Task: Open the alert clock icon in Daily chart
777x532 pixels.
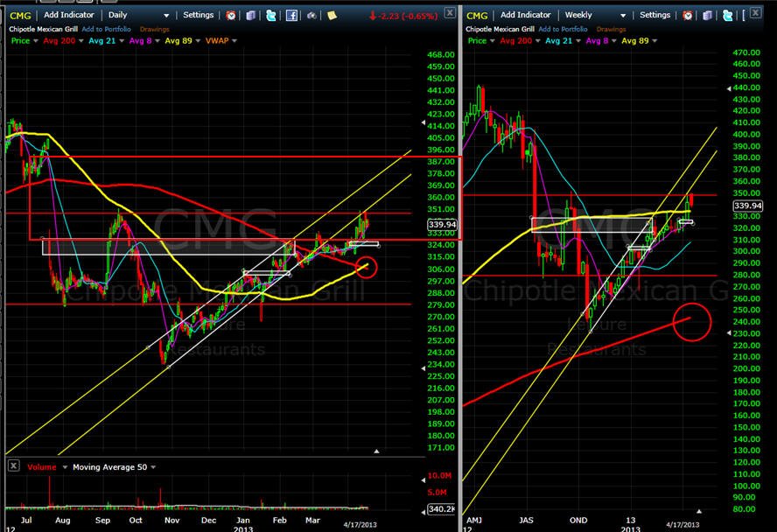Action: (231, 16)
